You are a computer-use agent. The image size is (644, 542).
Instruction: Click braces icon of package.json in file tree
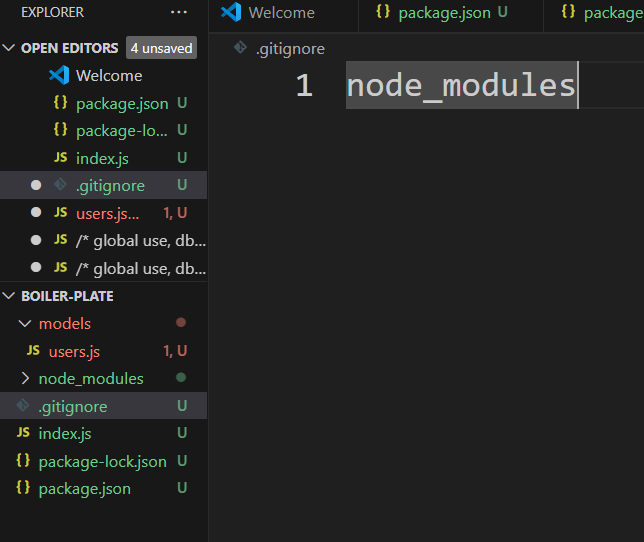point(23,487)
